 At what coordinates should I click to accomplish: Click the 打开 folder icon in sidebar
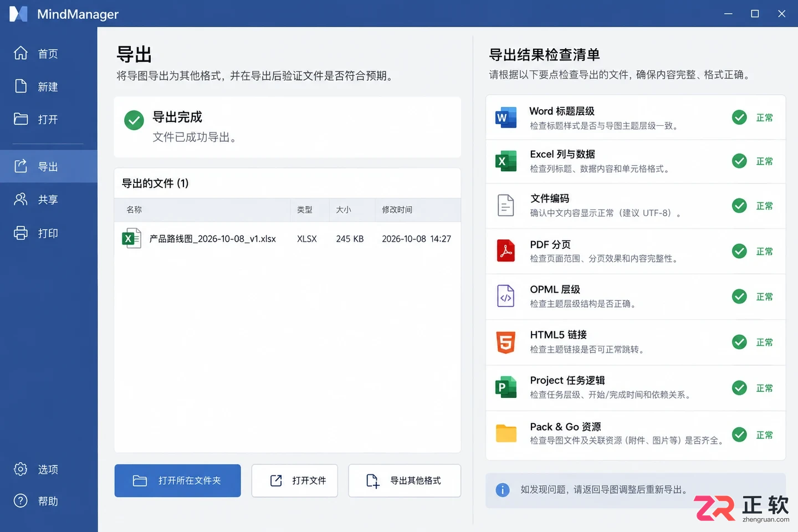click(x=21, y=119)
